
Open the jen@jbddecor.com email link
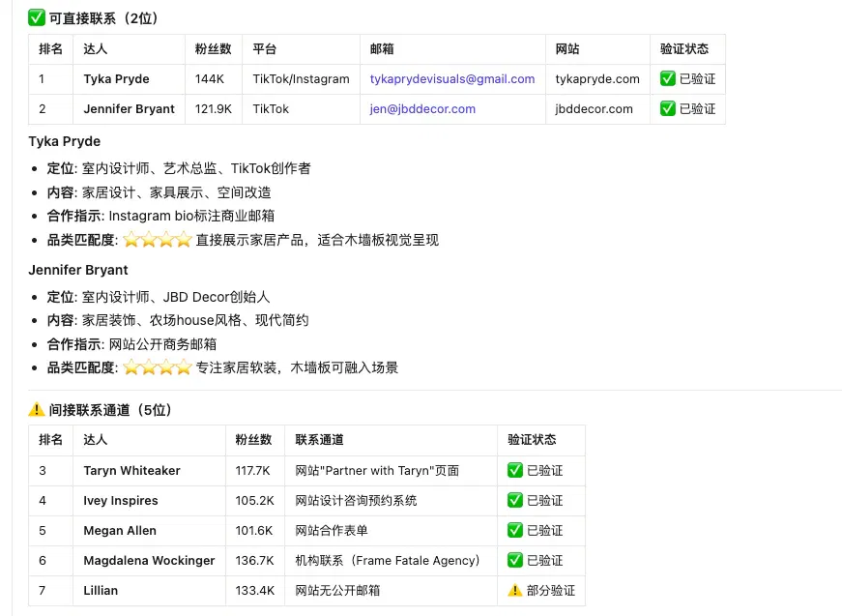pos(422,109)
